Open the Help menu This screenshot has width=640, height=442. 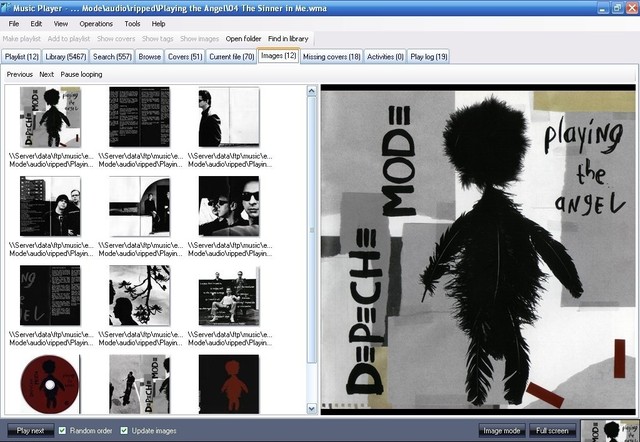158,24
